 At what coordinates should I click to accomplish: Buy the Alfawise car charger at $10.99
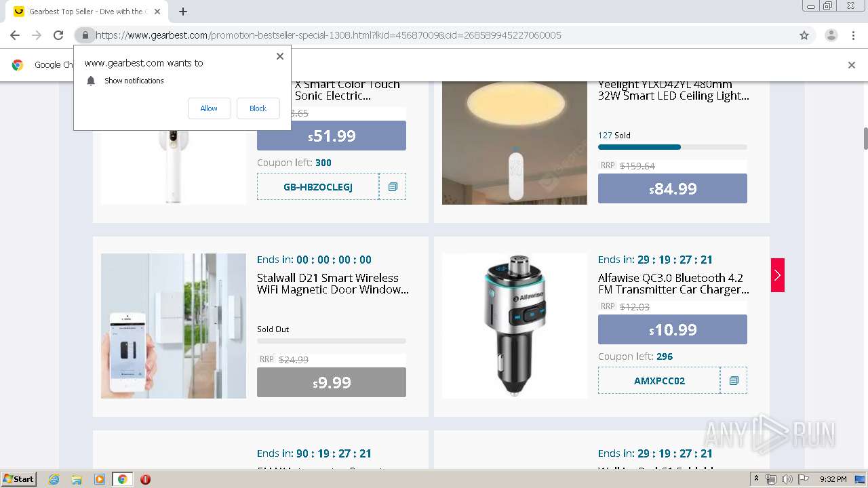[x=673, y=329]
